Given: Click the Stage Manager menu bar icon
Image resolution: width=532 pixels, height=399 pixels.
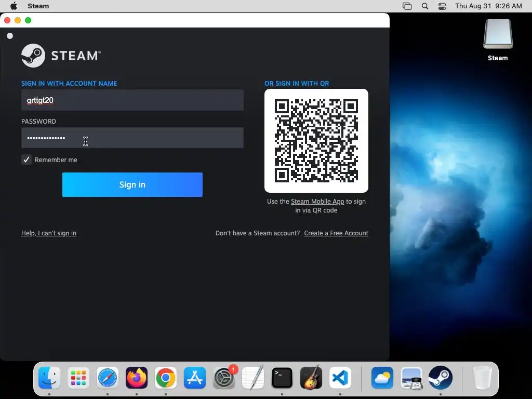Looking at the screenshot, I should (x=407, y=6).
